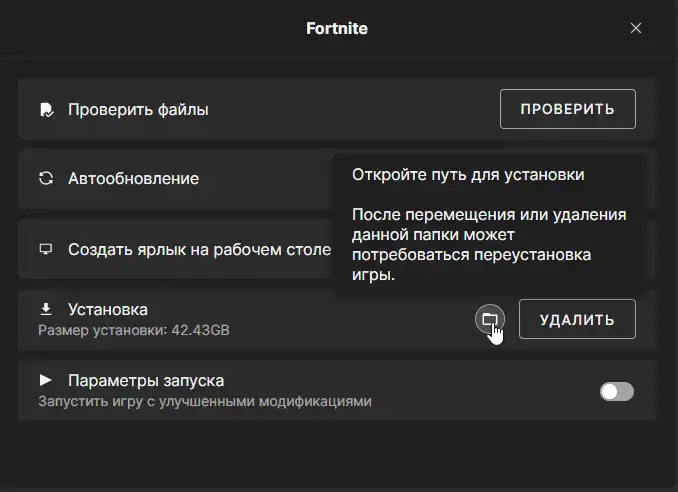Viewport: 678px width, 492px height.
Task: Click the tooltip warning about reinstalling the game
Action: pos(488,246)
